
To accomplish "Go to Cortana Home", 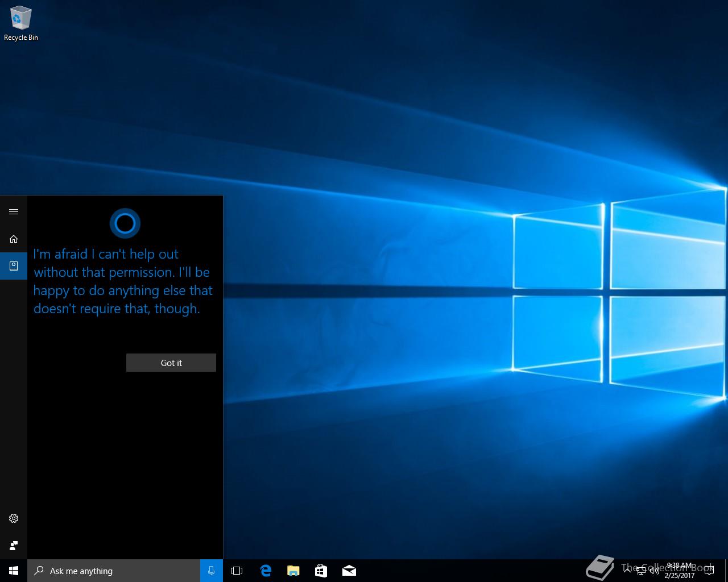I will coord(14,239).
